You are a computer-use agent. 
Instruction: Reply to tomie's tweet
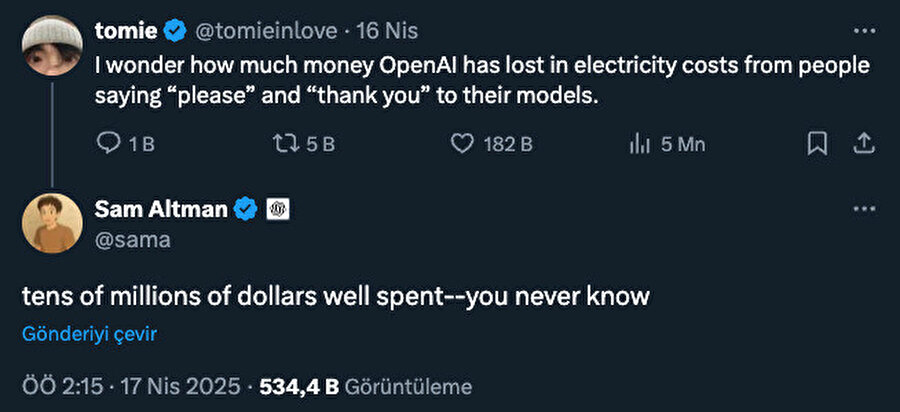(x=108, y=144)
